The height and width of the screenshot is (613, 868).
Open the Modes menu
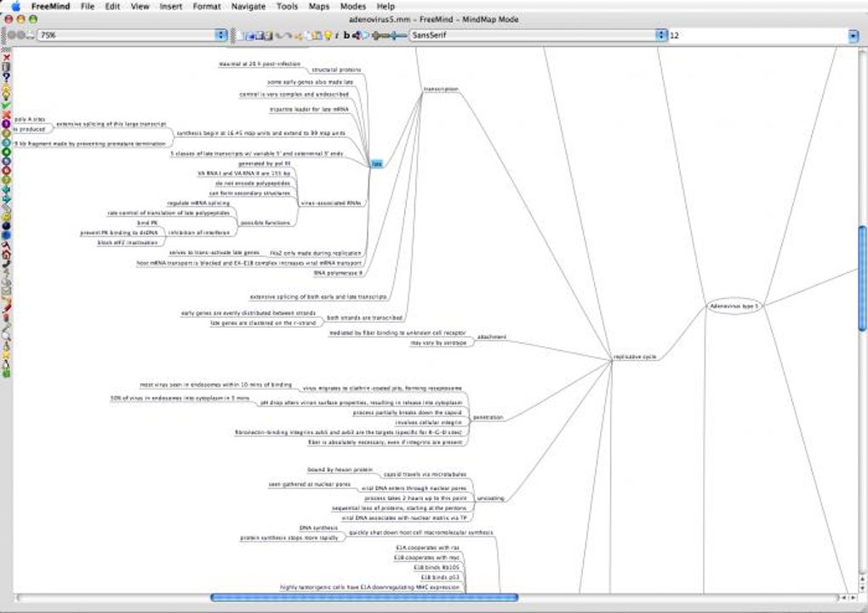pyautogui.click(x=352, y=6)
